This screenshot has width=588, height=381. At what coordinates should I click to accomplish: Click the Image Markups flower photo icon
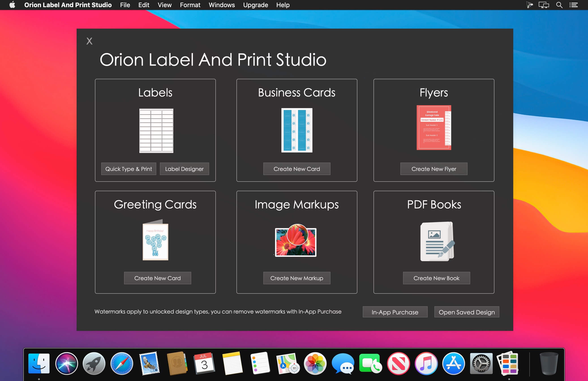pyautogui.click(x=296, y=240)
